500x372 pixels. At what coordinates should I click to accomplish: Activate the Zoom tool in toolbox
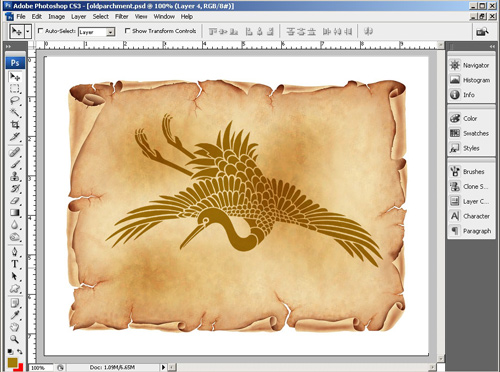click(x=15, y=339)
